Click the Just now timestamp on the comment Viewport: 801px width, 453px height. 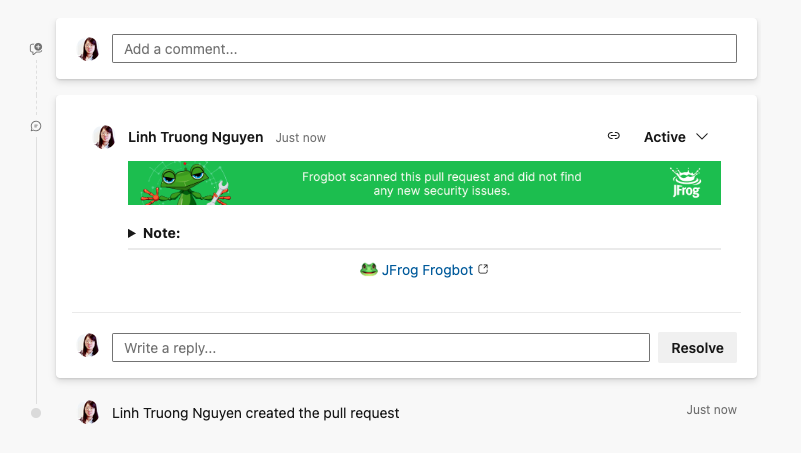[x=301, y=138]
